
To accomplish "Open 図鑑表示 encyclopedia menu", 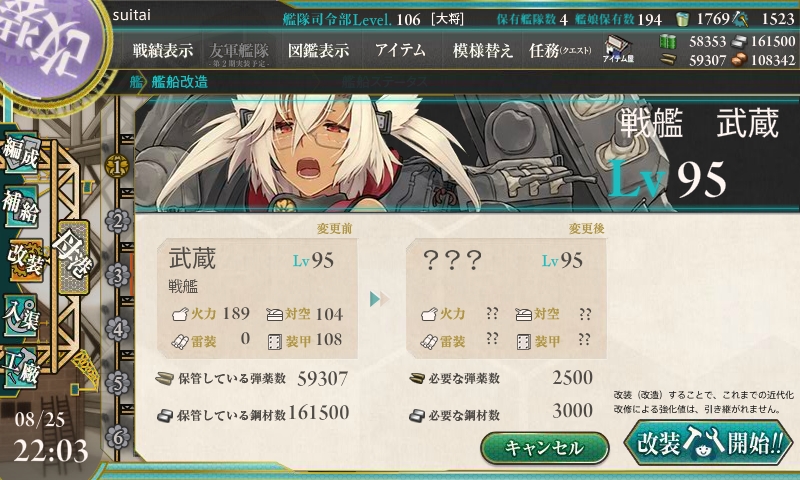I will (x=318, y=50).
